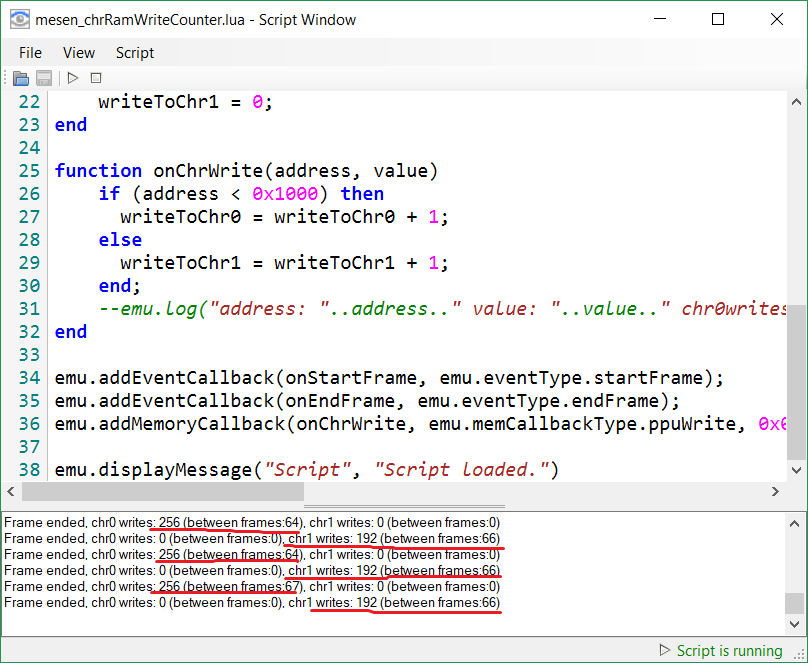Minimize the Script Window
This screenshot has width=808, height=663.
click(660, 19)
